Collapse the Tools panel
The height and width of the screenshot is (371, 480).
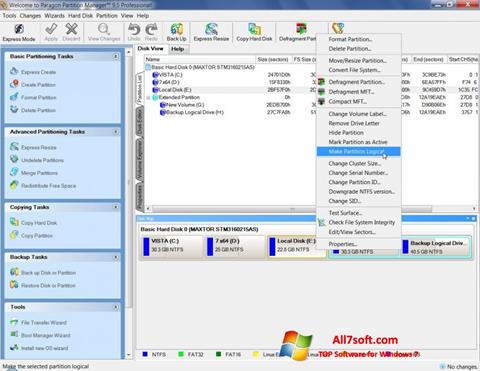(x=115, y=307)
